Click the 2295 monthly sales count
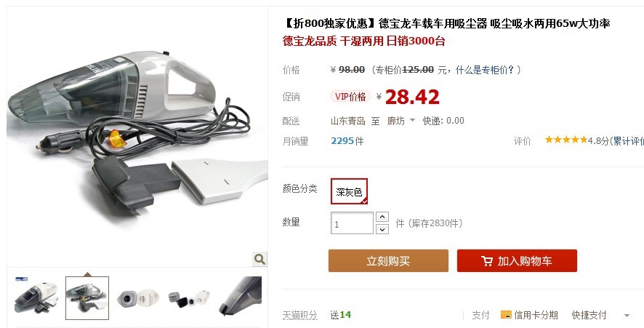This screenshot has height=328, width=644. pos(342,141)
